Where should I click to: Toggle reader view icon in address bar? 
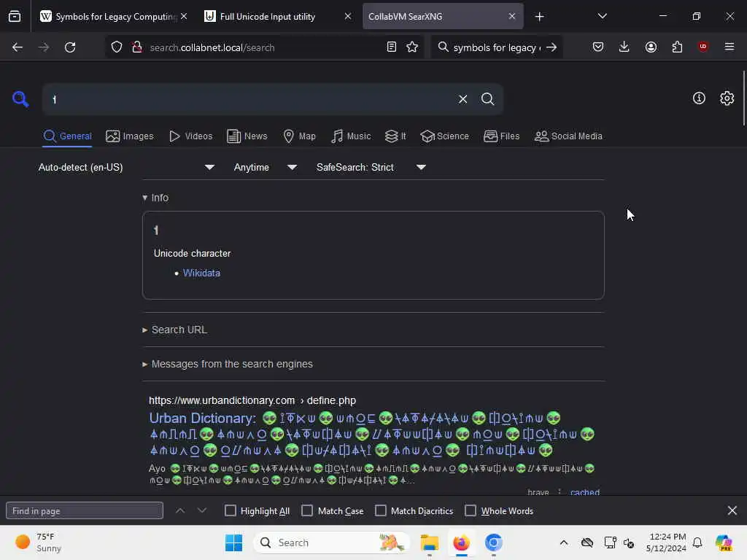tap(392, 47)
